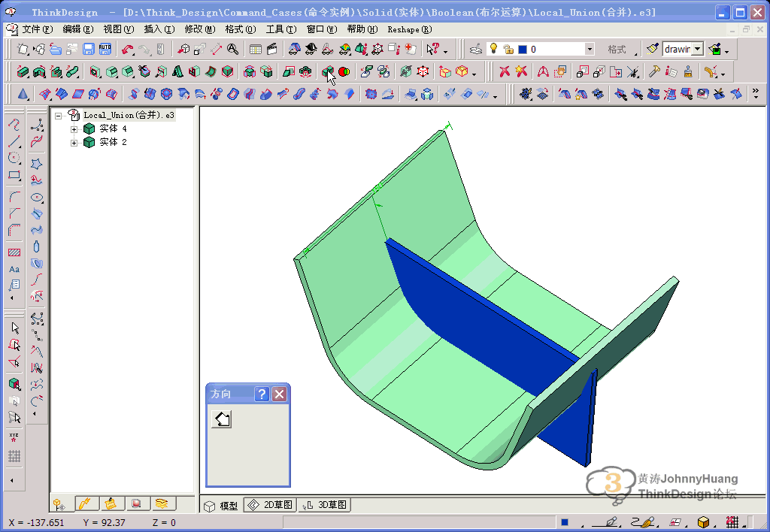The width and height of the screenshot is (770, 532).
Task: Open the layer 0 dropdown list
Action: click(590, 49)
